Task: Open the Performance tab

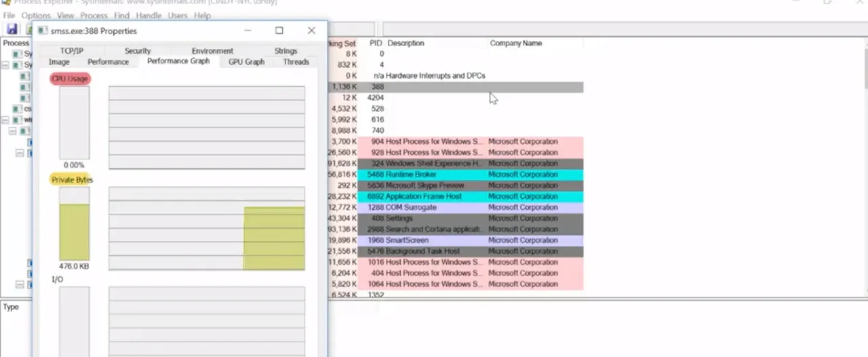Action: click(108, 62)
